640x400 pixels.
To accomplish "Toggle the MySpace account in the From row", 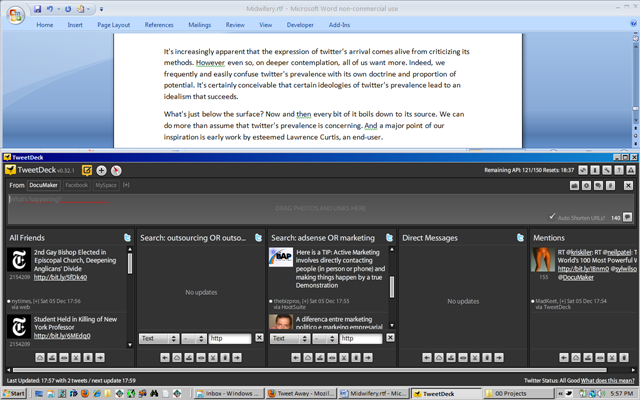I will [106, 185].
